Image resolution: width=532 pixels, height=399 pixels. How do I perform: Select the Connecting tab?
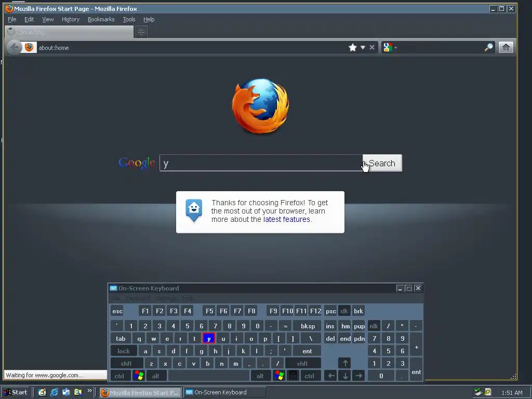69,32
